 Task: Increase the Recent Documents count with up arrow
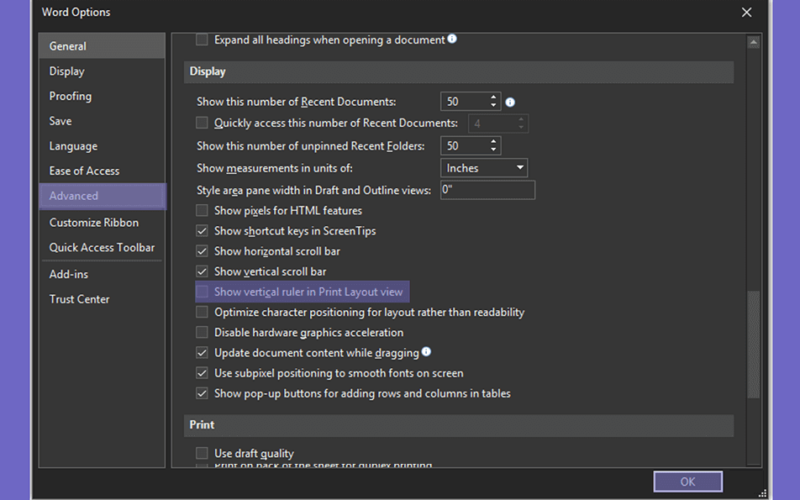493,97
